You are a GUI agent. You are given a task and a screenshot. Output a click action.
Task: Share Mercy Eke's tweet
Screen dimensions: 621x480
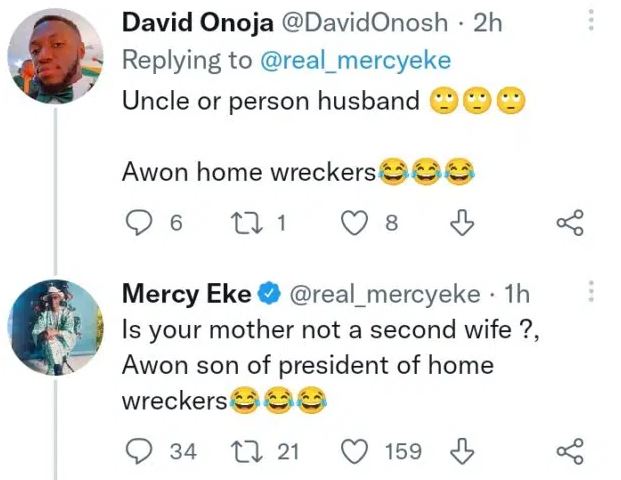coord(569,451)
